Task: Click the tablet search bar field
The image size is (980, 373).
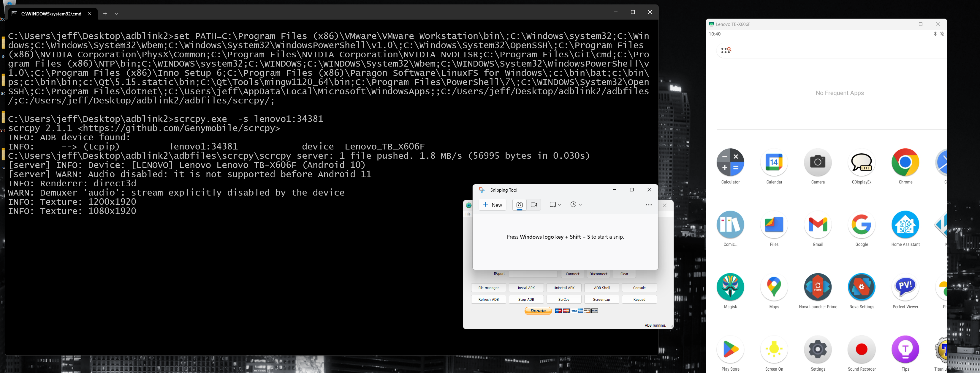Action: (832, 50)
